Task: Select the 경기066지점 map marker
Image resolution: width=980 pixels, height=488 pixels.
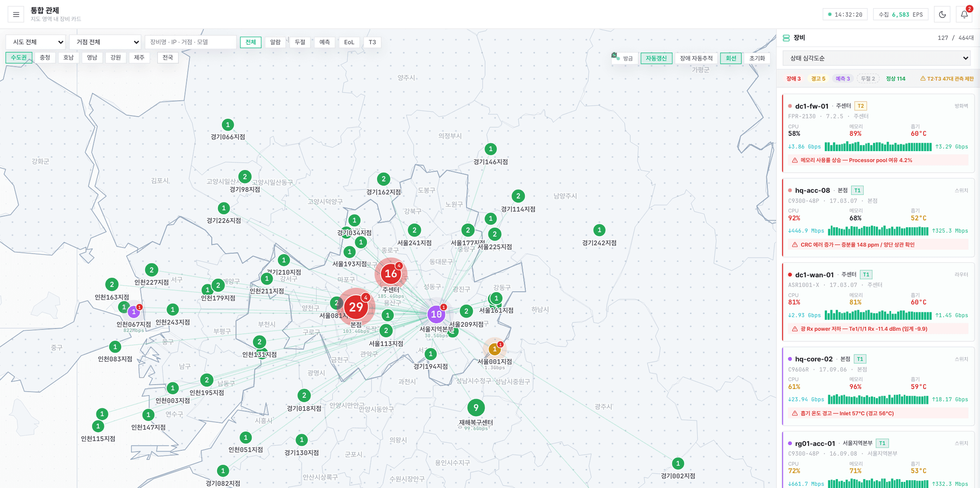Action: (228, 125)
